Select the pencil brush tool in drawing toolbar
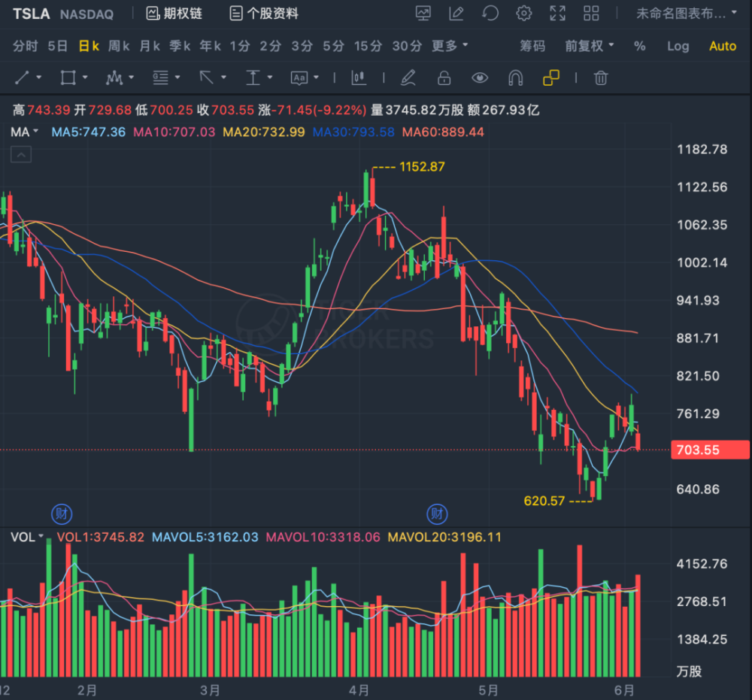Screen dimensions: 752x700 pyautogui.click(x=408, y=77)
